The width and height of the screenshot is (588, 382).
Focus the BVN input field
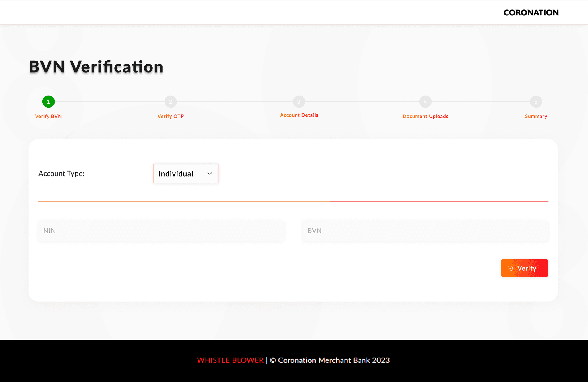point(425,231)
